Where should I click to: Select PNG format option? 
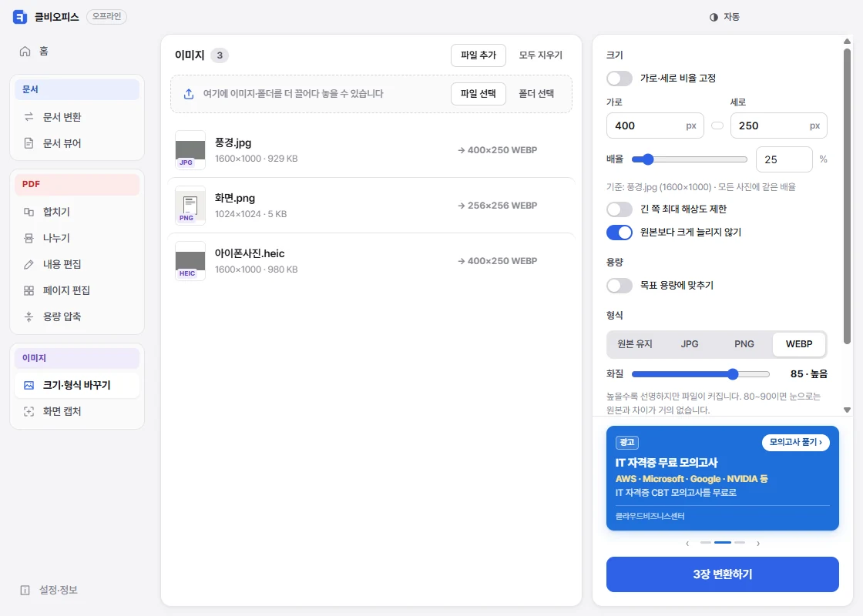click(744, 343)
